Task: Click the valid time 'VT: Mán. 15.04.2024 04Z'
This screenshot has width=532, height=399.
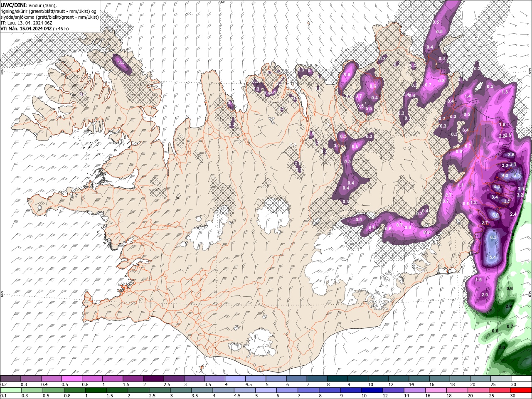Action: pyautogui.click(x=26, y=29)
